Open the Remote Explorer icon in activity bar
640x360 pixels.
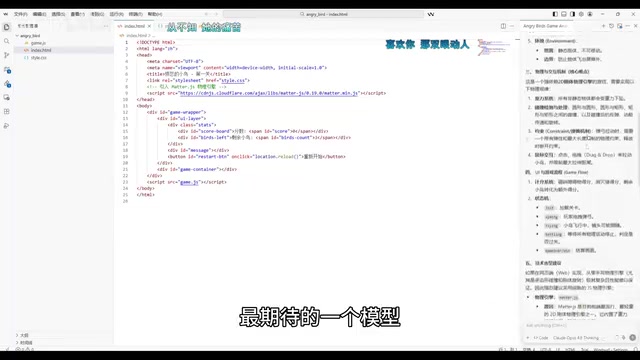[7, 98]
